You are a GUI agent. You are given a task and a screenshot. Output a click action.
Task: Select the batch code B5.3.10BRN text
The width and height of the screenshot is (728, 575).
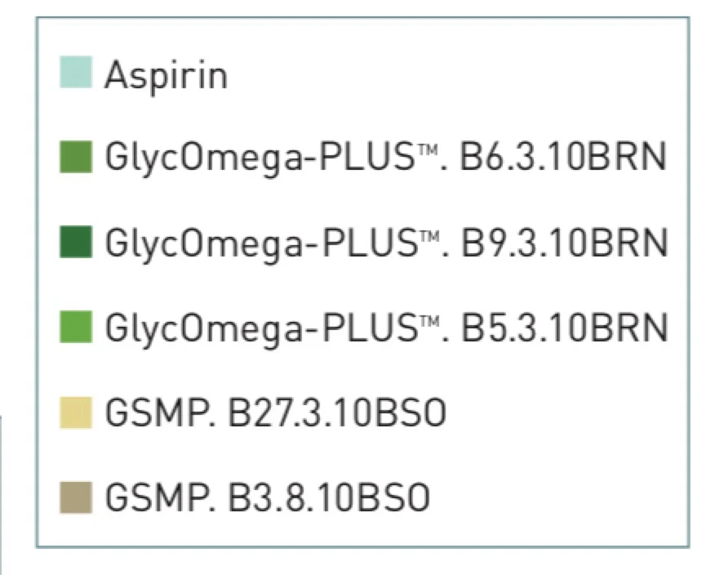pos(564,328)
